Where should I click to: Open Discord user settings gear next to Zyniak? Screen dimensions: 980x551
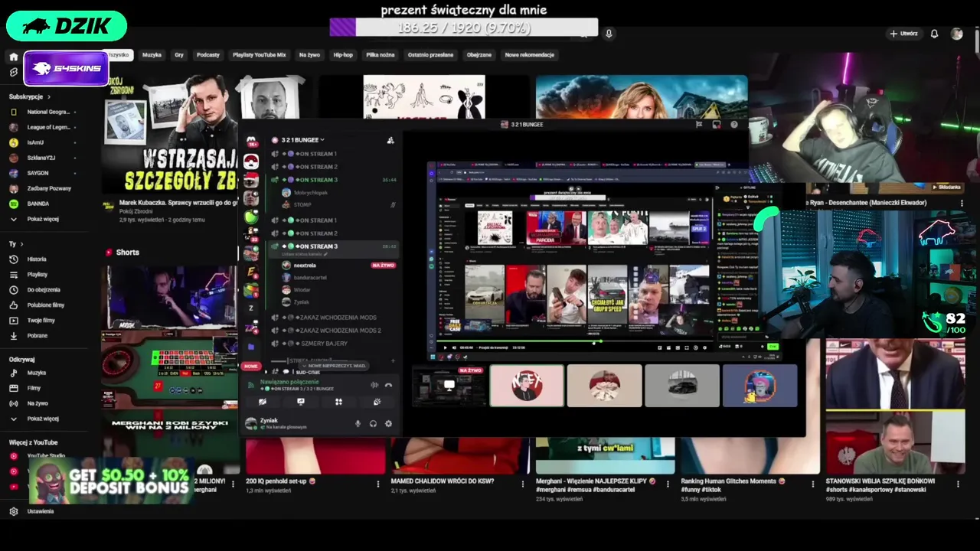tap(388, 424)
